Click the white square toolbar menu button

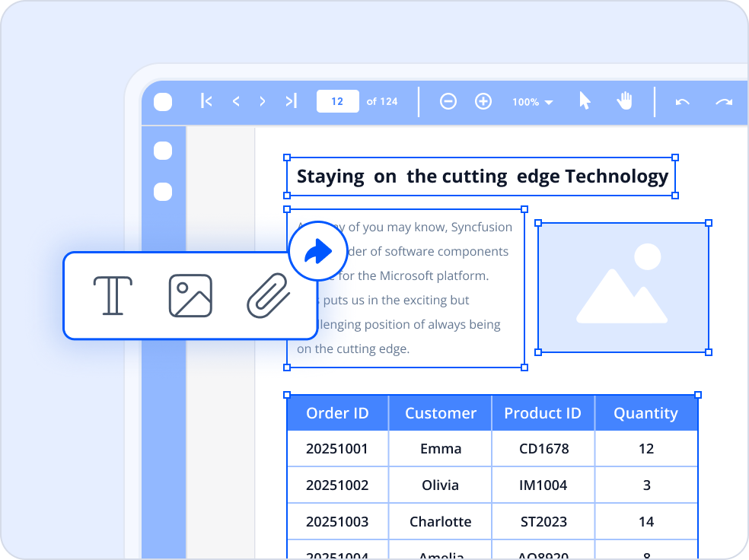pos(163,102)
